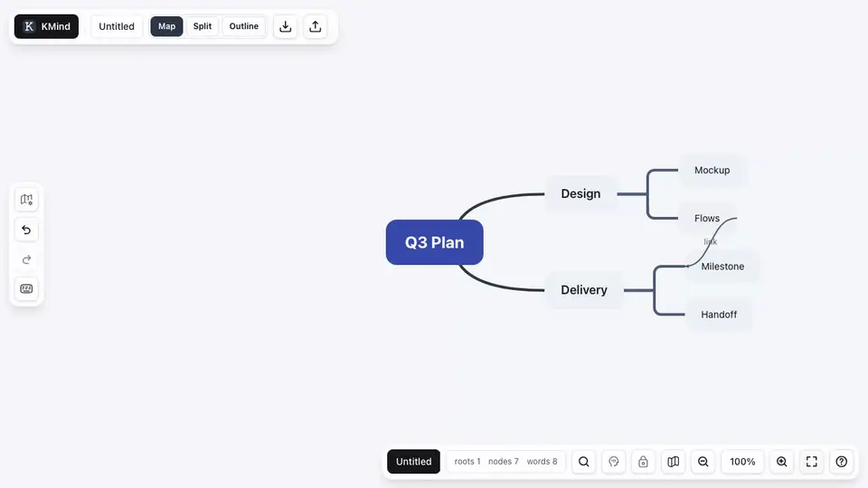
Task: Click the upload/export icon in top toolbar
Action: (x=315, y=26)
